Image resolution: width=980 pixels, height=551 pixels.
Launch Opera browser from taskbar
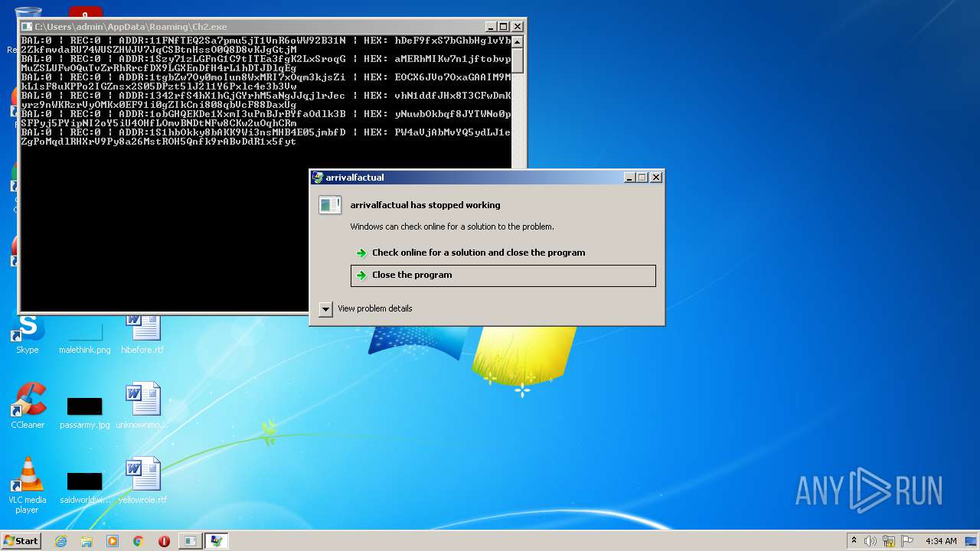(x=164, y=541)
